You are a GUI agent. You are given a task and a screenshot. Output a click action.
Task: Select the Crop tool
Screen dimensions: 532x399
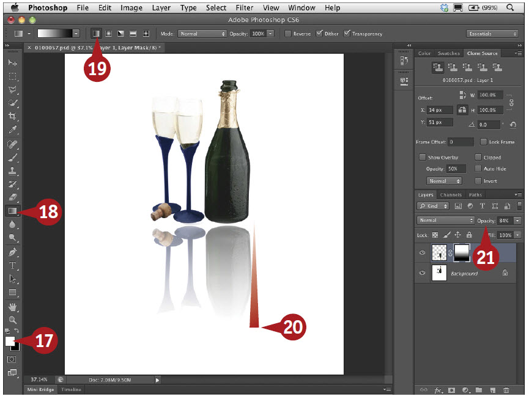coord(13,116)
